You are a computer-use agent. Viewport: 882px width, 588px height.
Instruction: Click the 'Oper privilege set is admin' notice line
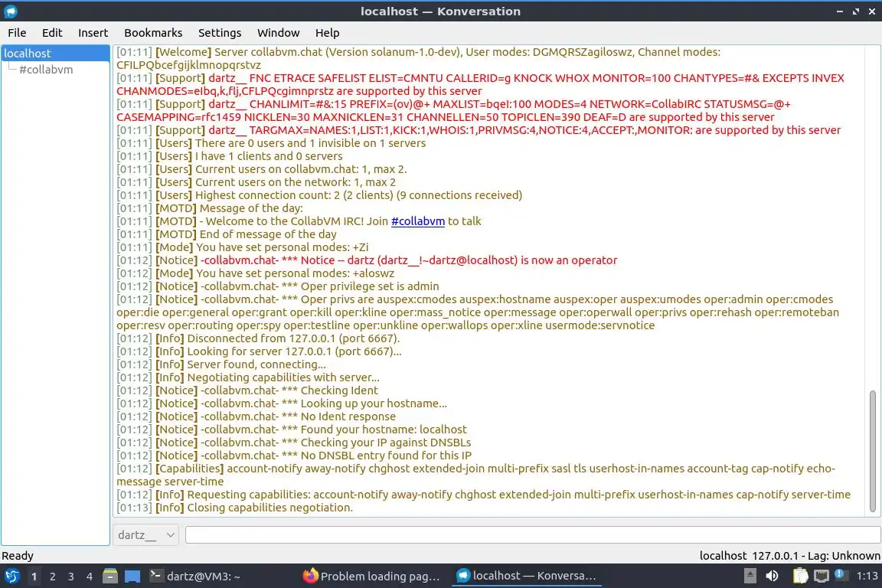278,286
